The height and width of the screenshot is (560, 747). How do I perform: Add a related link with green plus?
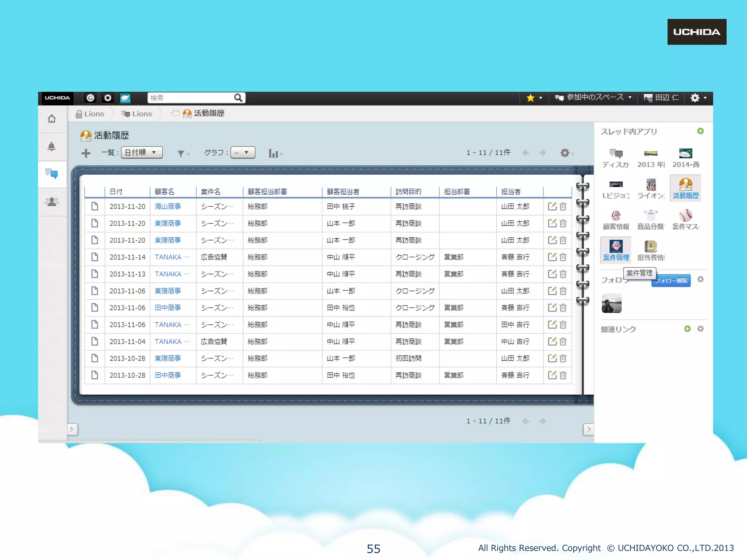(687, 329)
